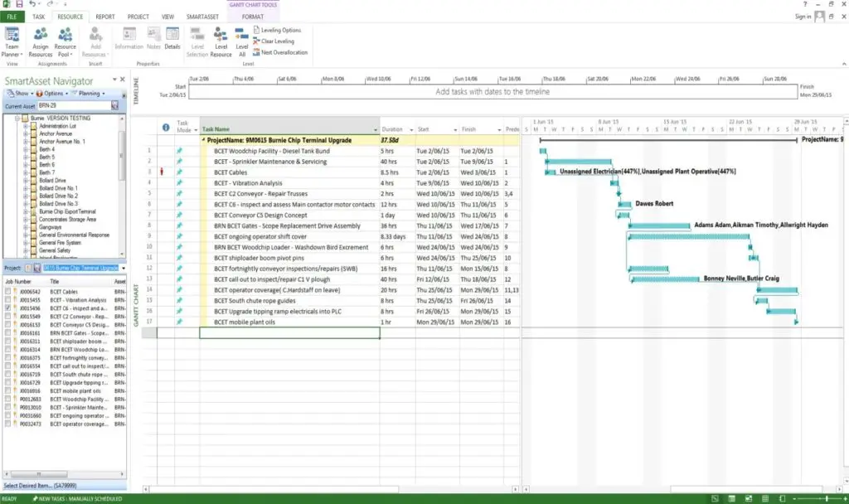Click the Sign in link
This screenshot has width=849, height=504.
pos(803,17)
